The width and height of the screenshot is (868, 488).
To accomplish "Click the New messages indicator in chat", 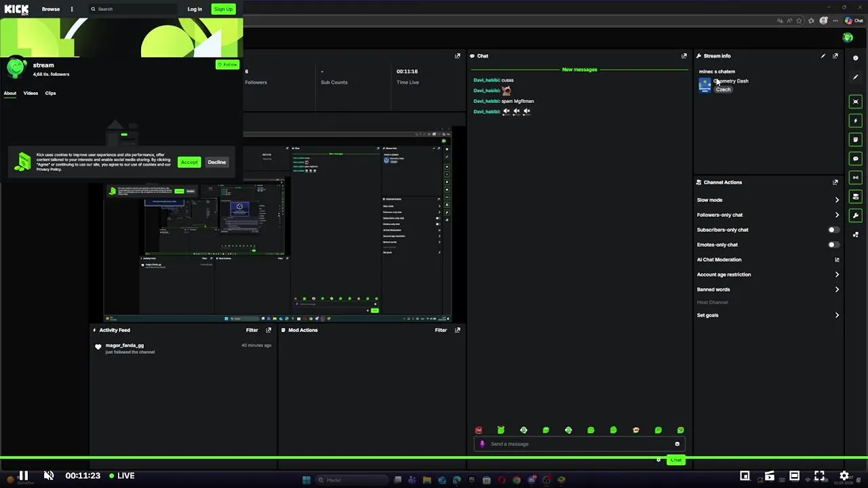I will pos(579,69).
